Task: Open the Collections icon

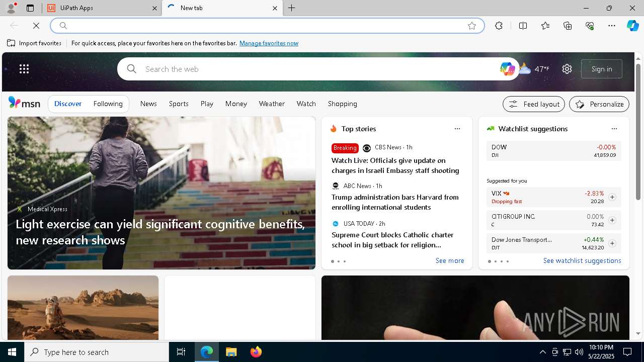Action: pos(568,26)
